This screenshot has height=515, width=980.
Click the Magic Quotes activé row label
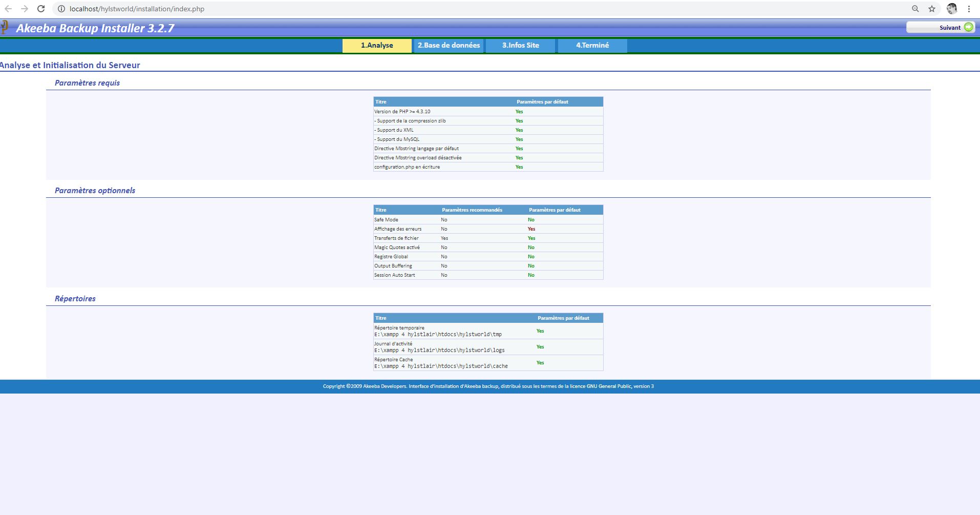tap(397, 248)
